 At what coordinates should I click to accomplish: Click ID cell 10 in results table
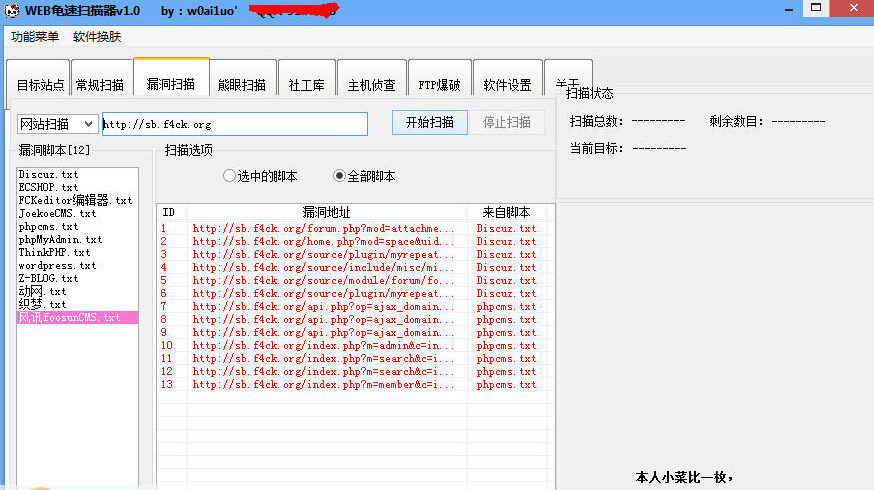(x=167, y=345)
